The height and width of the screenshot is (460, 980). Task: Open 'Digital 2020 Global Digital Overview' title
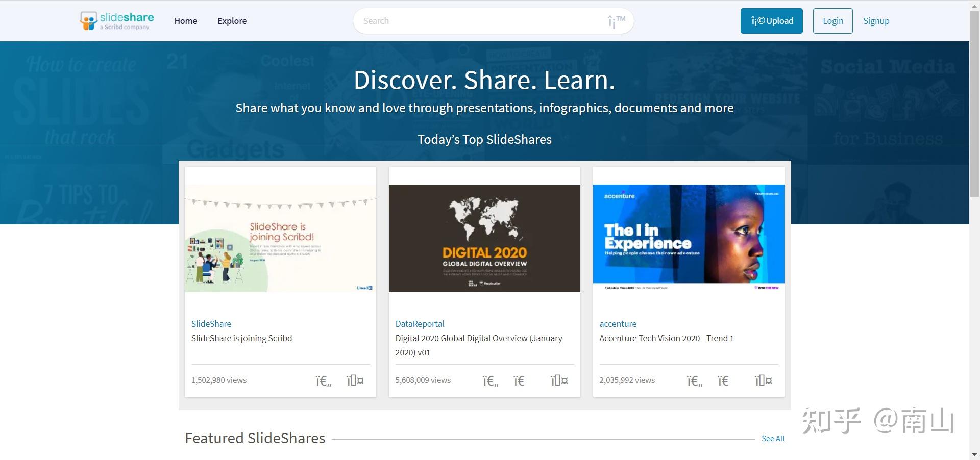(479, 345)
